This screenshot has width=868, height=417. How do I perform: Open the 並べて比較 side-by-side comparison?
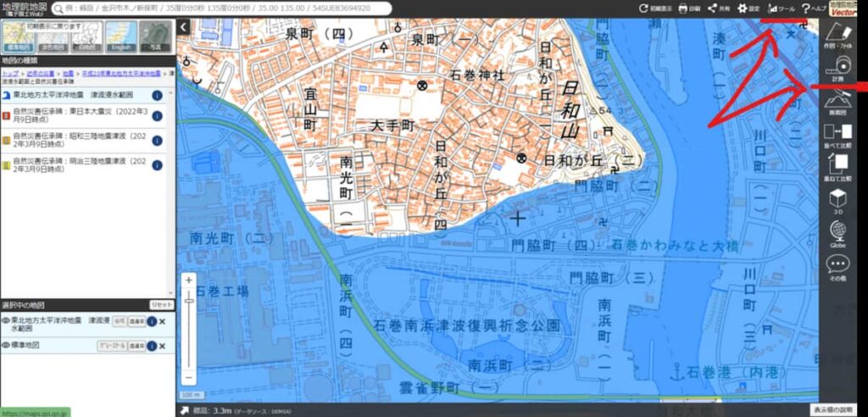pyautogui.click(x=837, y=137)
